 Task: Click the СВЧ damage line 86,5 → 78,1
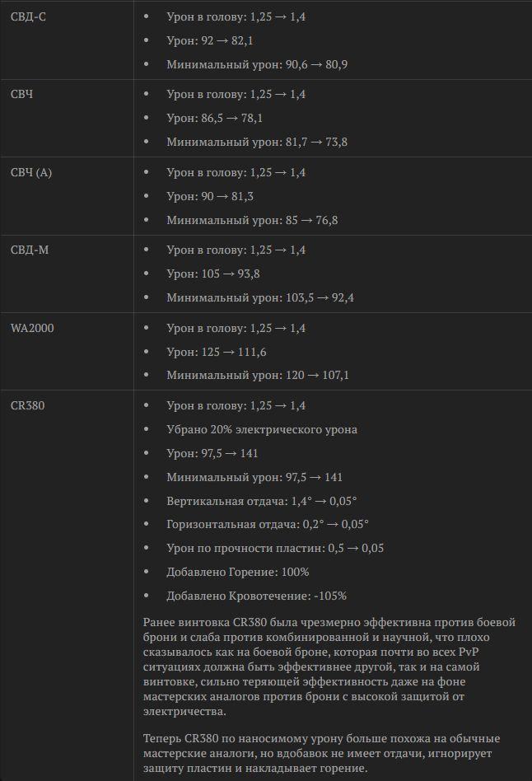coord(215,118)
